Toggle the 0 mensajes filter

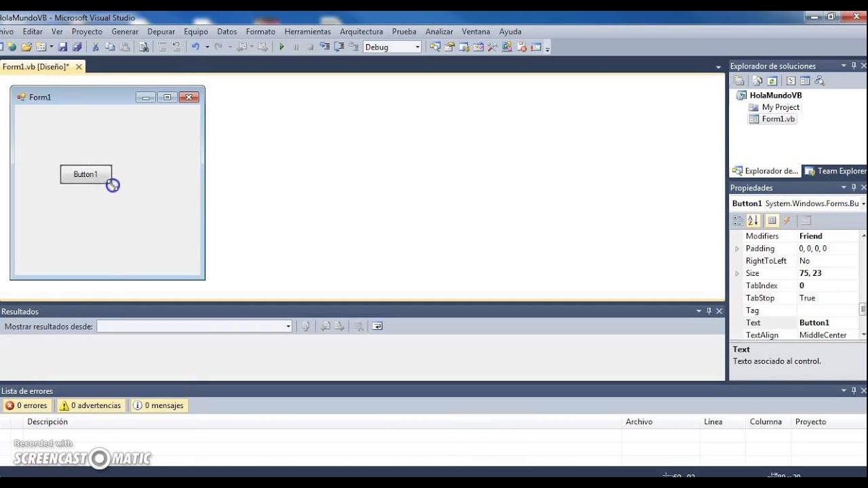pyautogui.click(x=158, y=405)
